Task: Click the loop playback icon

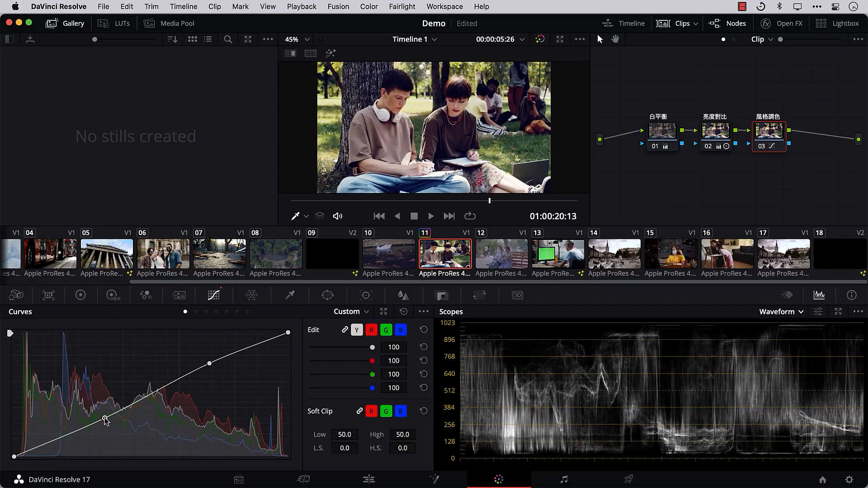Action: coord(470,216)
